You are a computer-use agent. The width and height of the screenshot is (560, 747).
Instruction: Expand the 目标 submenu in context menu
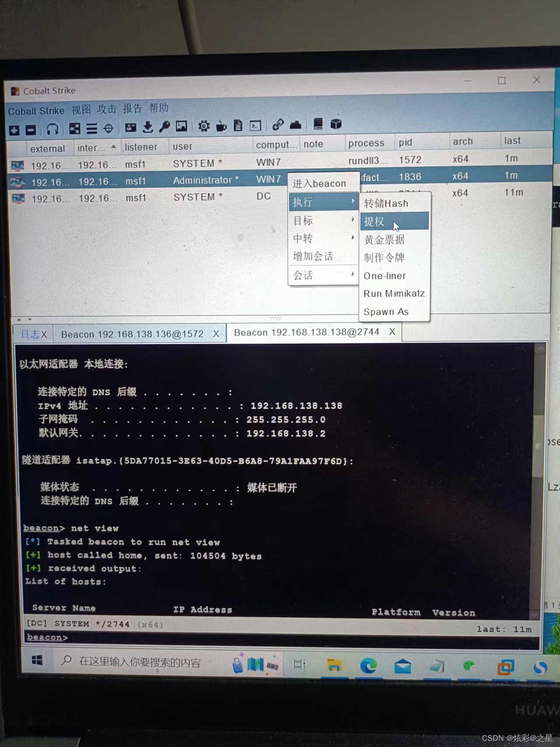pyautogui.click(x=324, y=220)
